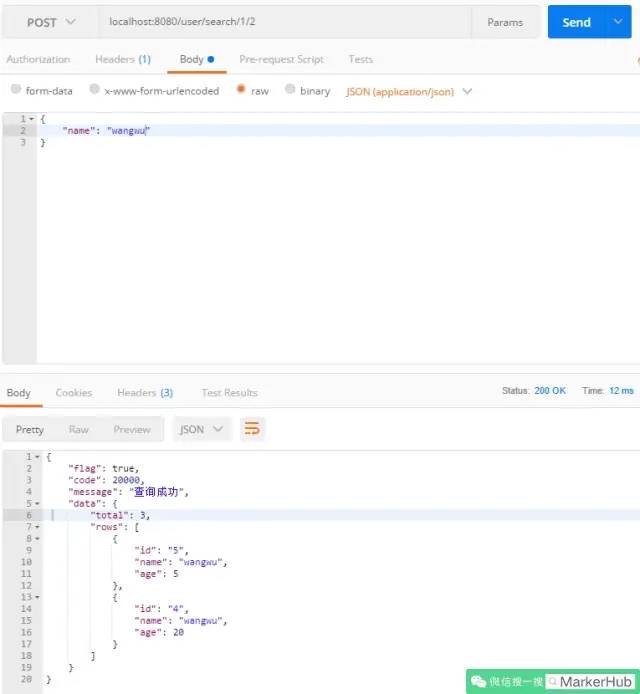640x694 pixels.
Task: Toggle the response word wrap icon
Action: (252, 428)
